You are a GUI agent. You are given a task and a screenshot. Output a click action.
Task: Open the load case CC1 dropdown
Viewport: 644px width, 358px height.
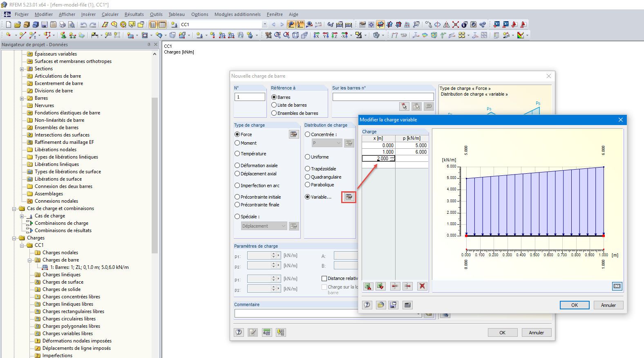tap(265, 25)
